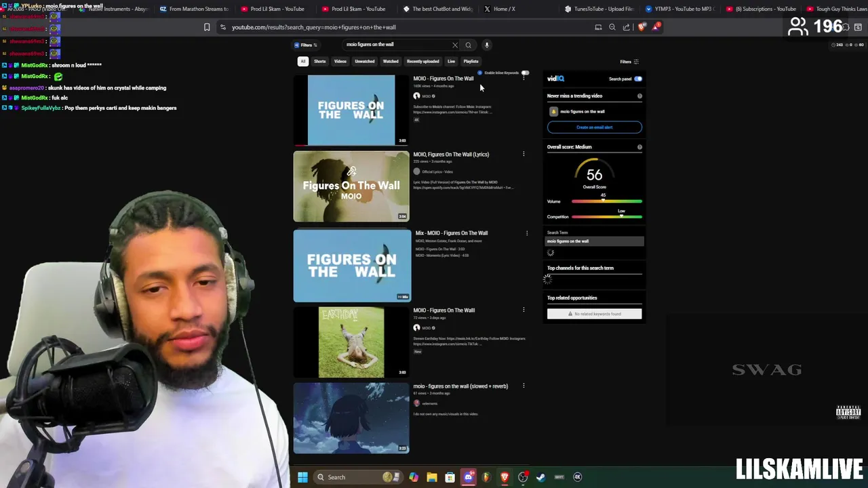This screenshot has width=868, height=488.
Task: Open options menu for MOIO - Figures On The Wall
Action: (x=524, y=79)
